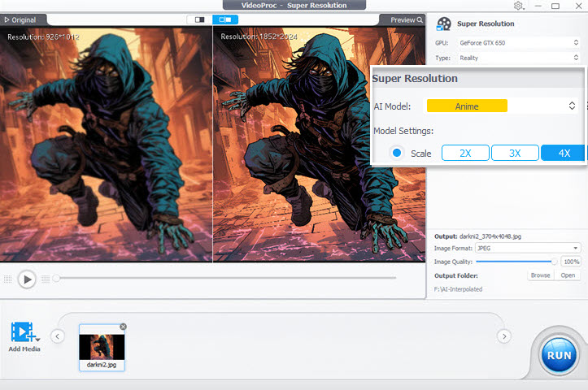Click the Original play label
This screenshot has height=390, width=588.
pos(20,19)
